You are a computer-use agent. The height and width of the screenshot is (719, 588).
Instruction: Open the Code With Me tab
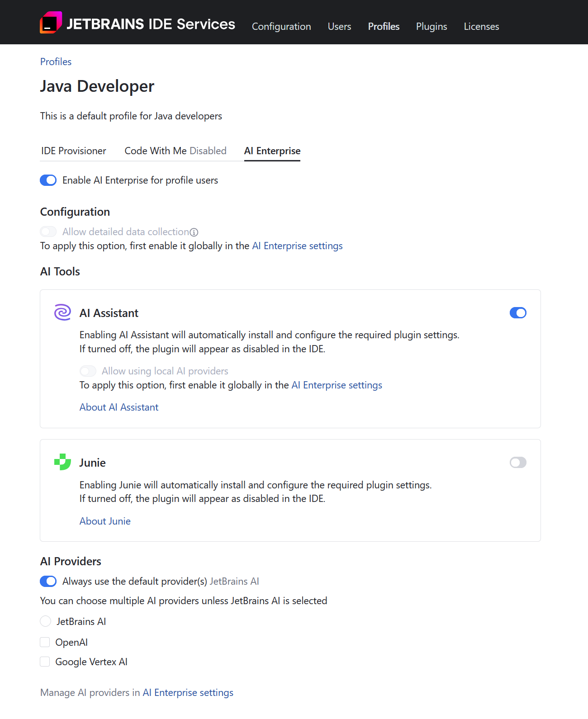tap(175, 151)
